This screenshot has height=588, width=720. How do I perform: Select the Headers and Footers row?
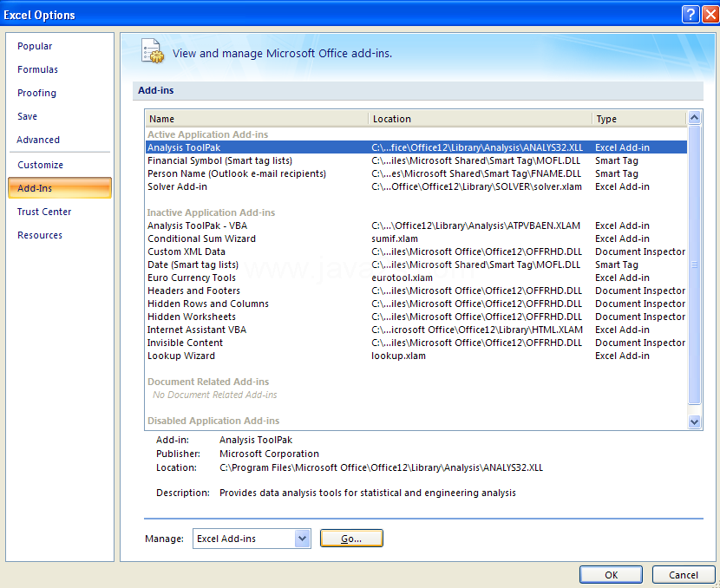[x=416, y=291]
